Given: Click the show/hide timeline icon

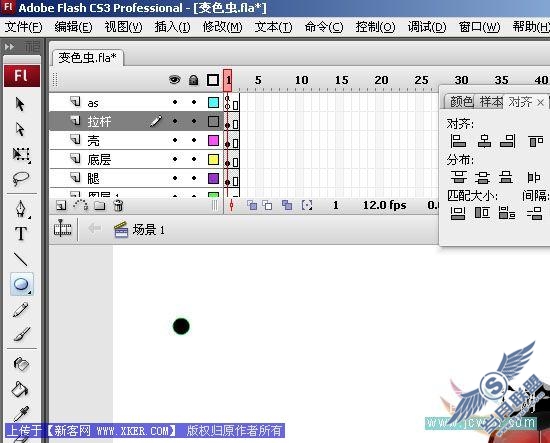Looking at the screenshot, I should coord(62,229).
